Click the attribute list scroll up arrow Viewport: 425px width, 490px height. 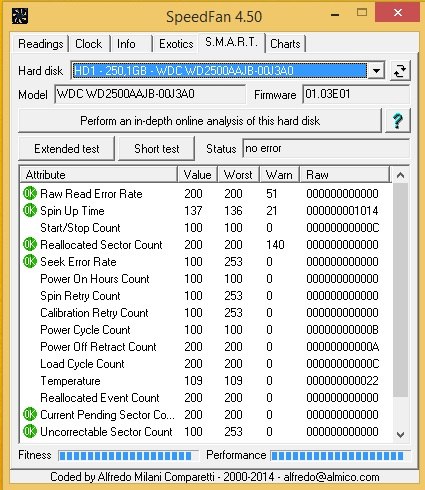pos(400,175)
